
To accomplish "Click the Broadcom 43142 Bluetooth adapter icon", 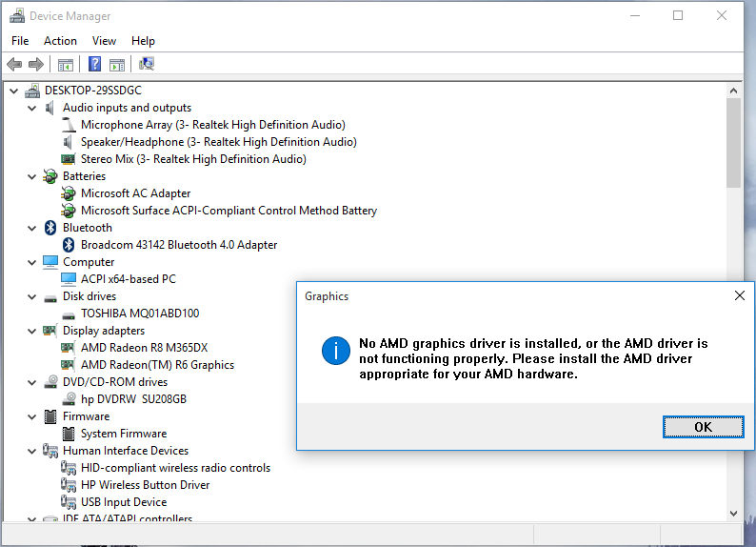I will point(69,245).
